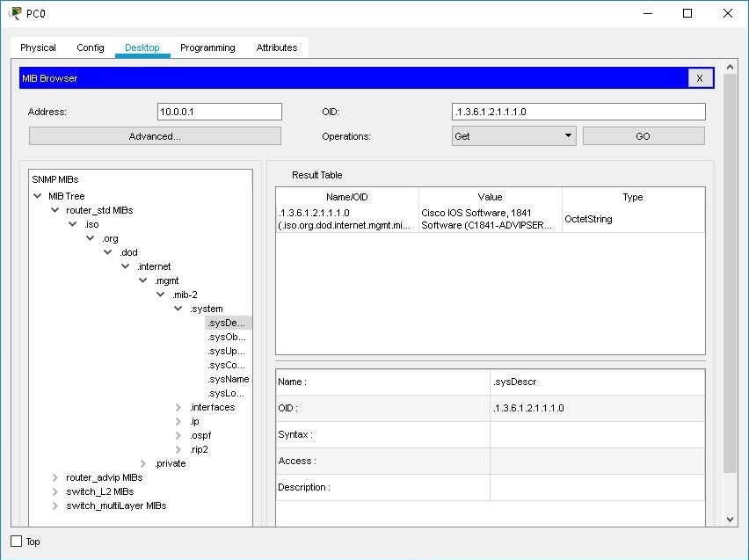Open the Programming tab
The width and height of the screenshot is (749, 560).
tap(207, 47)
